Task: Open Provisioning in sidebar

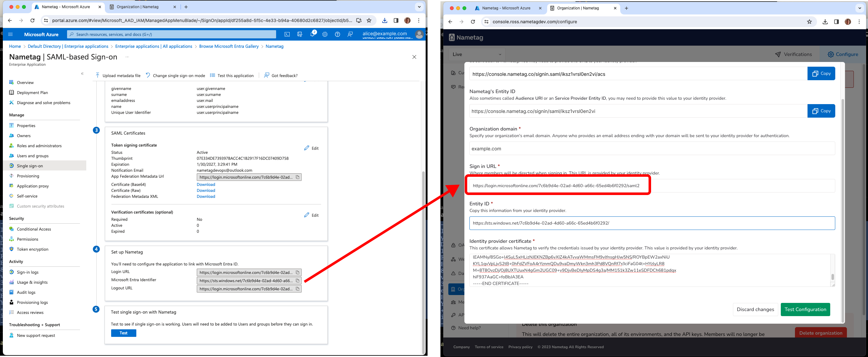Action: click(28, 176)
